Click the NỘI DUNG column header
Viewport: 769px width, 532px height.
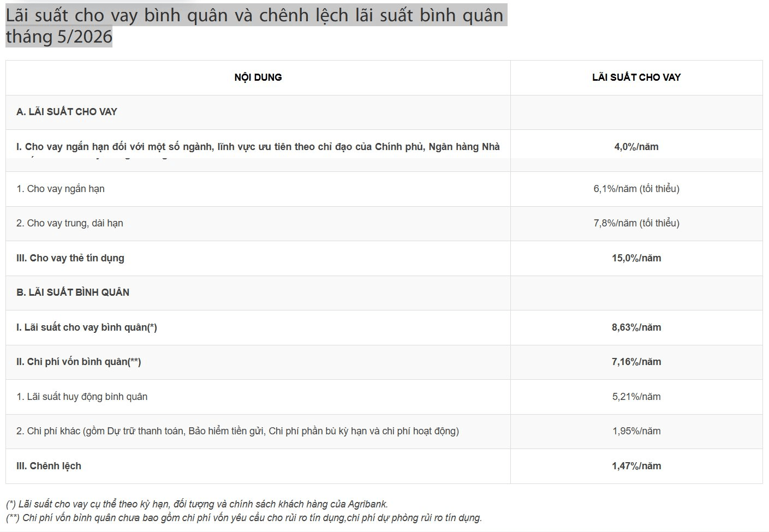[258, 77]
